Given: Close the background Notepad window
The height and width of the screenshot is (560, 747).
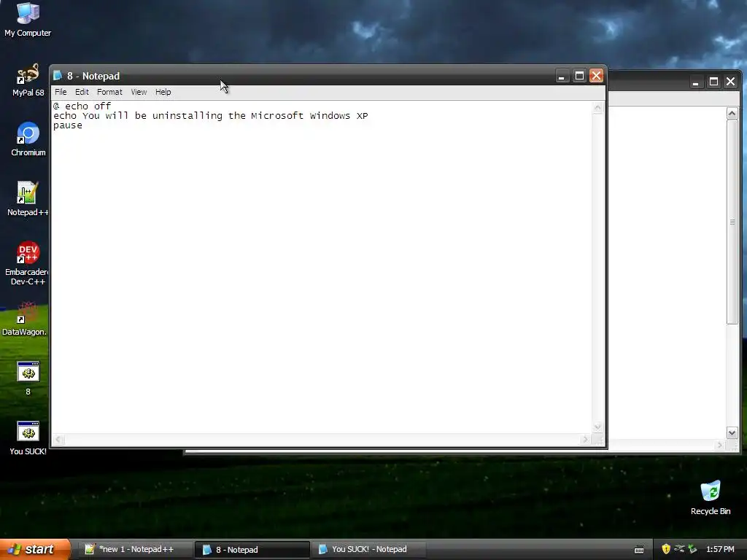Looking at the screenshot, I should pos(730,82).
